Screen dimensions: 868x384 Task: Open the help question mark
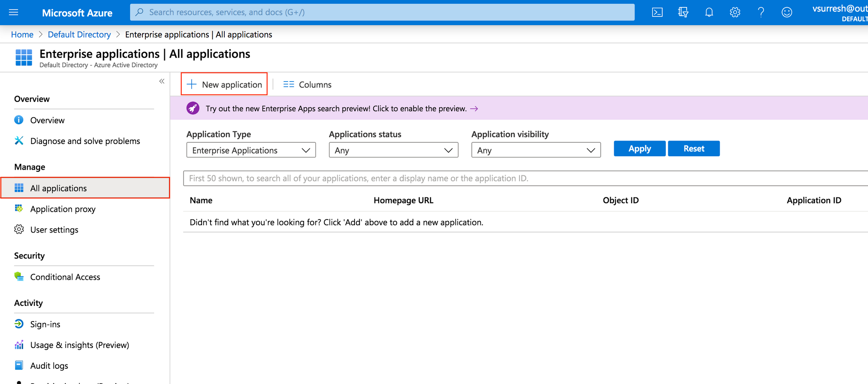pos(761,12)
